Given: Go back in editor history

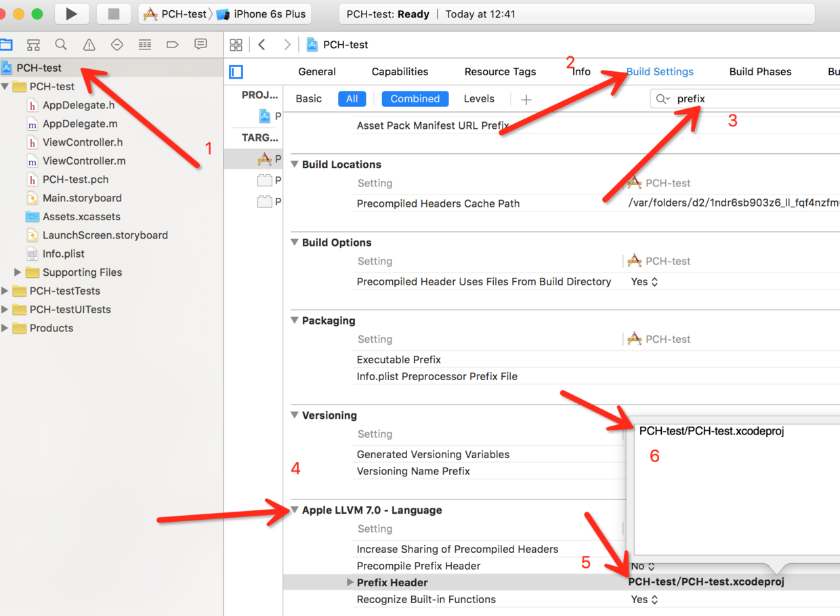Looking at the screenshot, I should pos(262,45).
